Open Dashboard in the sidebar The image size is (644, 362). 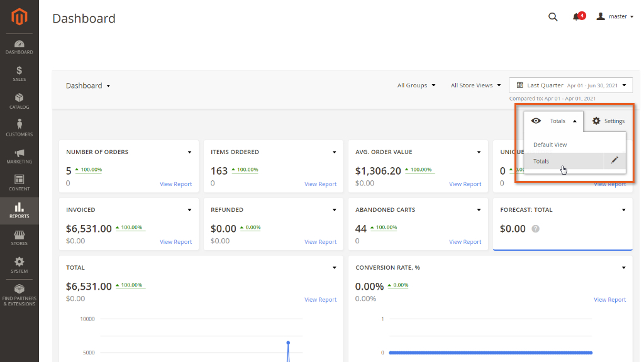click(x=19, y=47)
